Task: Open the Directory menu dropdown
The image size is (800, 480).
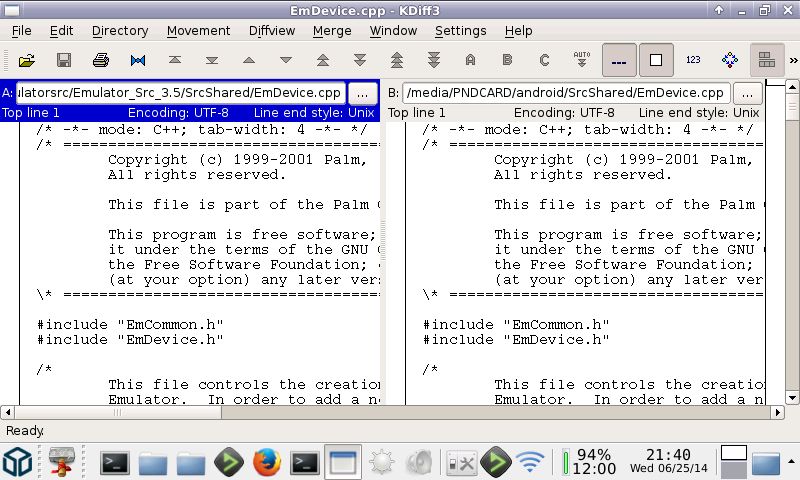Action: click(120, 31)
